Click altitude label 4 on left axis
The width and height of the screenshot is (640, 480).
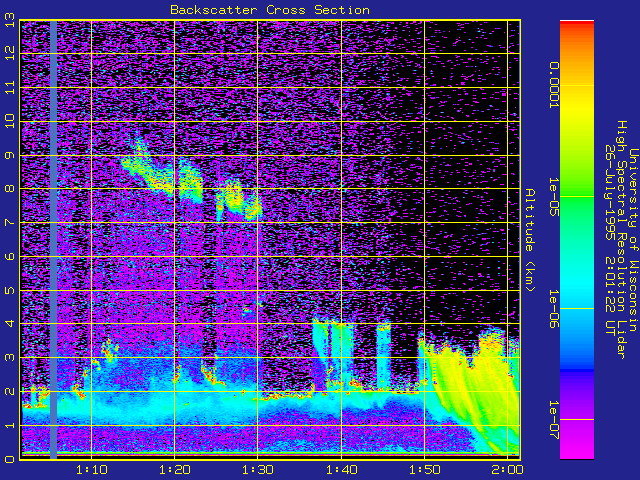click(9, 324)
